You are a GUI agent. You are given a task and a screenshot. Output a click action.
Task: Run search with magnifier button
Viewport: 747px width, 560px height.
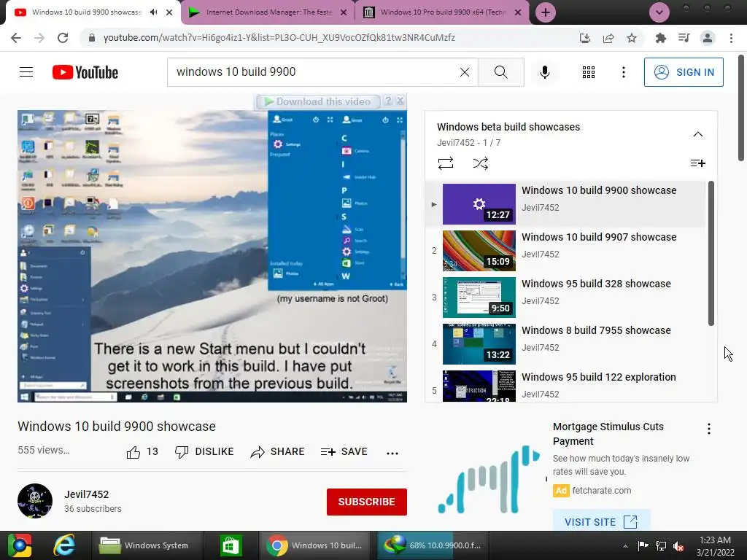point(501,72)
